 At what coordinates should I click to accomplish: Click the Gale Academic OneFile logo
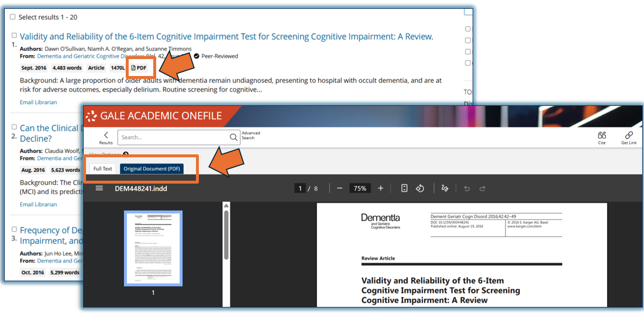[155, 116]
